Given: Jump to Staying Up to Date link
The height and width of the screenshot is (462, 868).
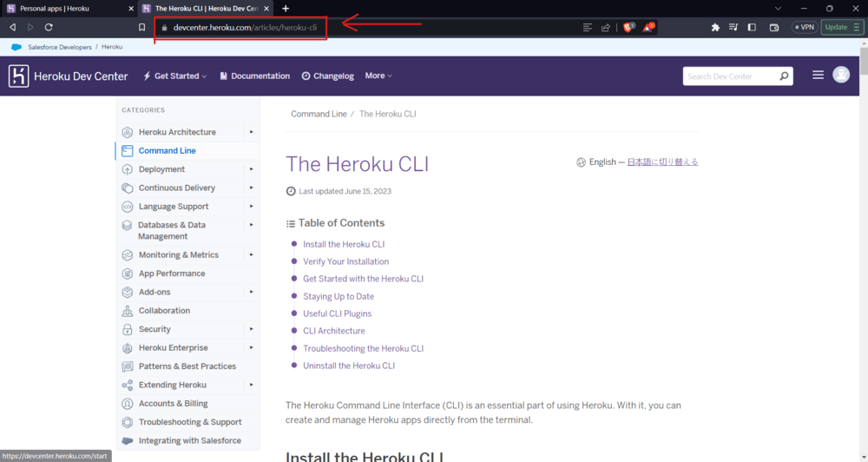Looking at the screenshot, I should [339, 296].
